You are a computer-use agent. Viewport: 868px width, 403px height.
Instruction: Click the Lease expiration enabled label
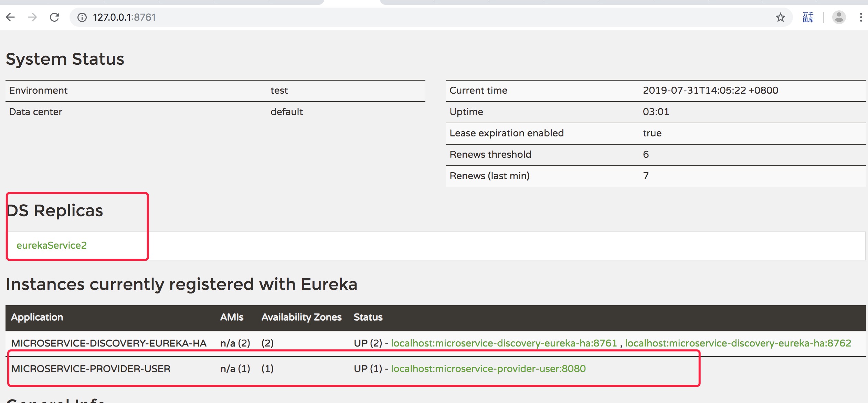(507, 133)
